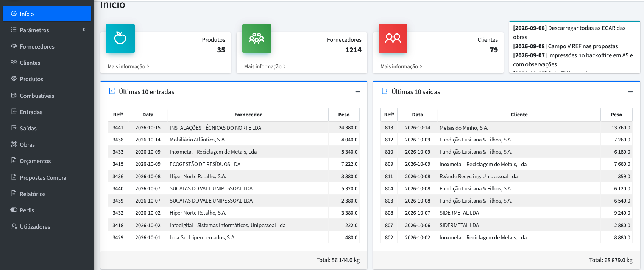644x270 pixels.
Task: Open Mais informação under Fornecedores
Action: tap(265, 66)
